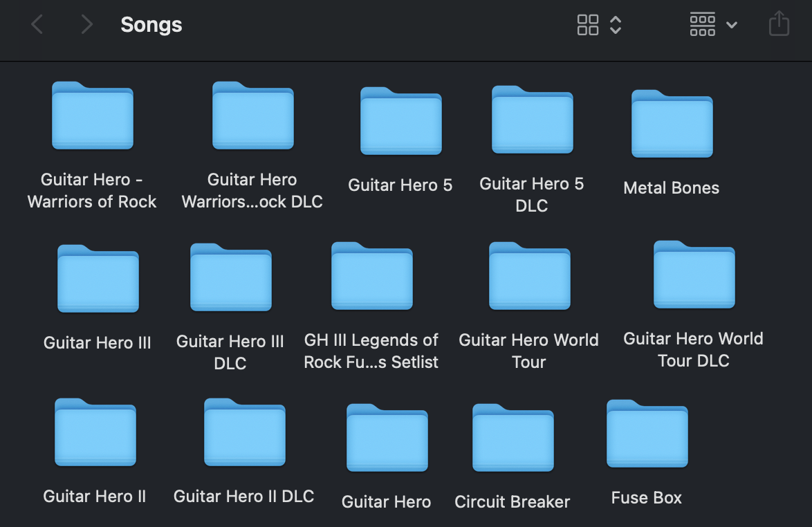The image size is (812, 527).
Task: Click the 'Guitar Hero III DLC' name text
Action: [230, 352]
